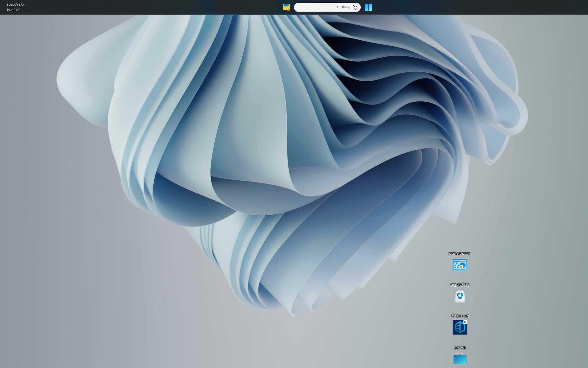Image resolution: width=588 pixels, height=368 pixels.
Task: Select the Control Panel label text
Action: [x=460, y=253]
